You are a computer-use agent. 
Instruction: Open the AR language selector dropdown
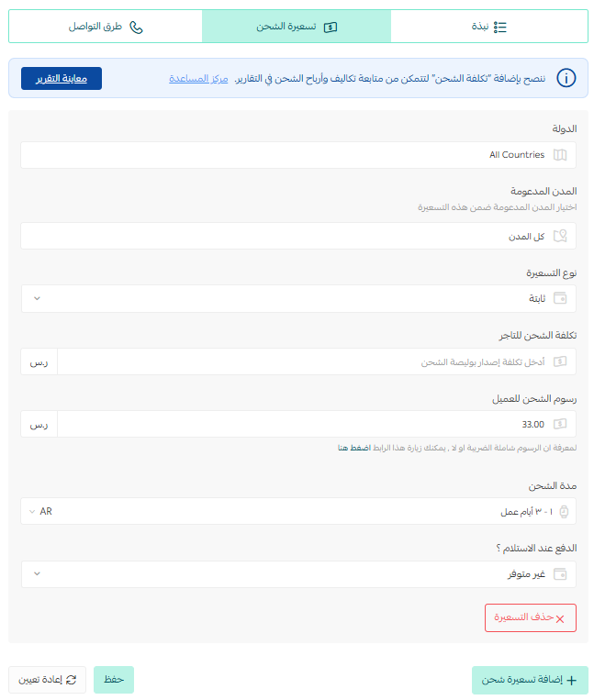(40, 512)
